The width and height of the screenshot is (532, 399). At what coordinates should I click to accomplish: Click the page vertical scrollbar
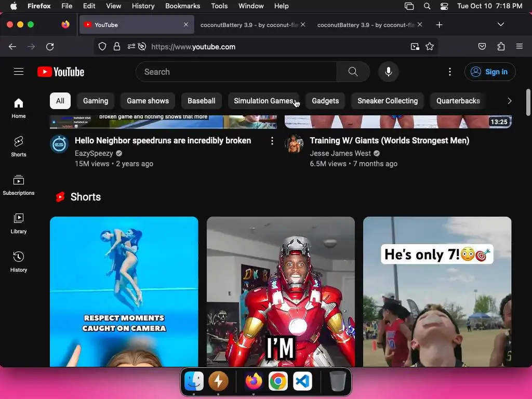coord(528,102)
